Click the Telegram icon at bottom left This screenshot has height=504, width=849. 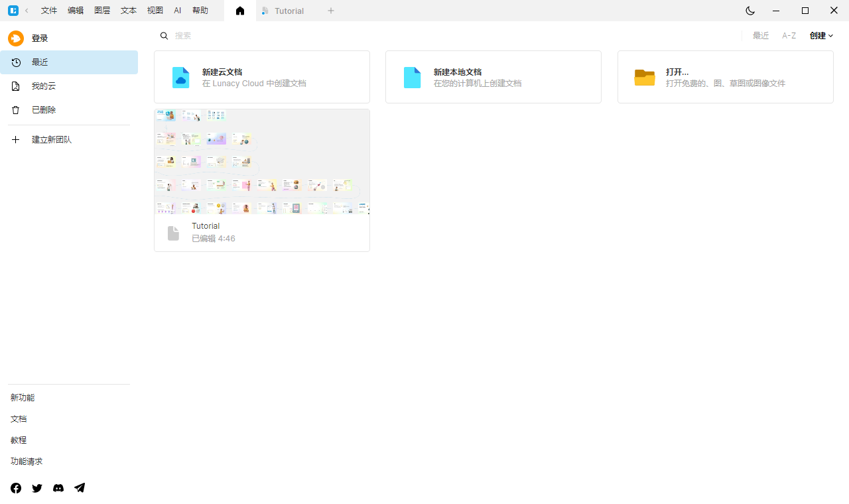pos(80,488)
